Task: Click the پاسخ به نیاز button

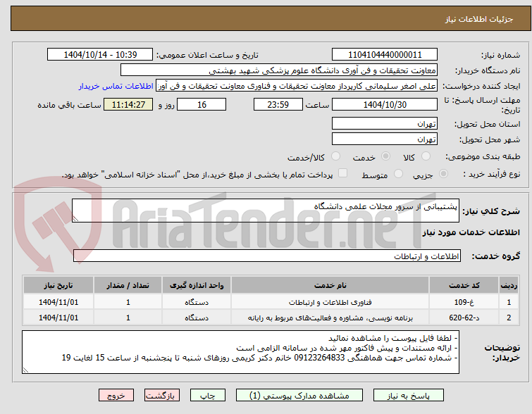Action: pyautogui.click(x=409, y=396)
